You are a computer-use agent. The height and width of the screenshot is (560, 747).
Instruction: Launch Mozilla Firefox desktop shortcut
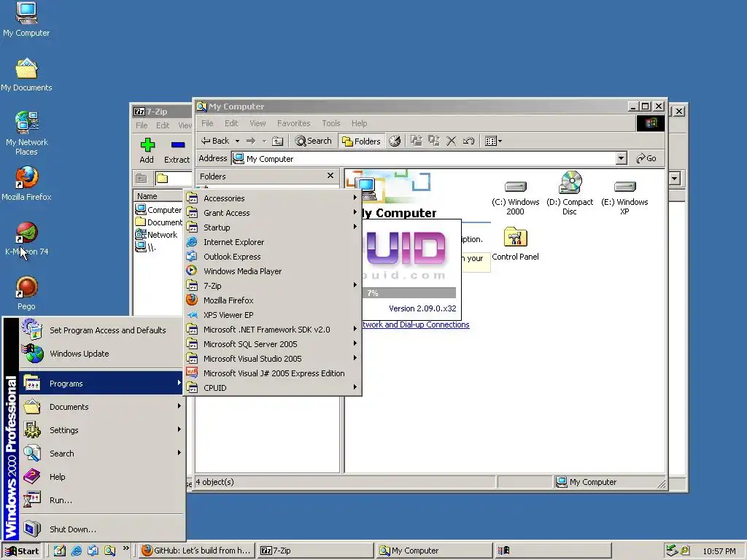click(26, 183)
